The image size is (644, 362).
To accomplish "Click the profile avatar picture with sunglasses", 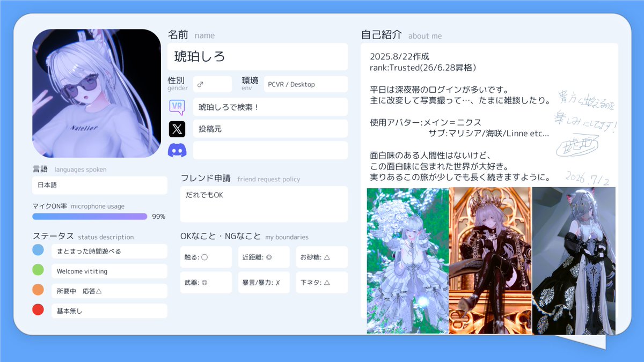I will point(97,93).
